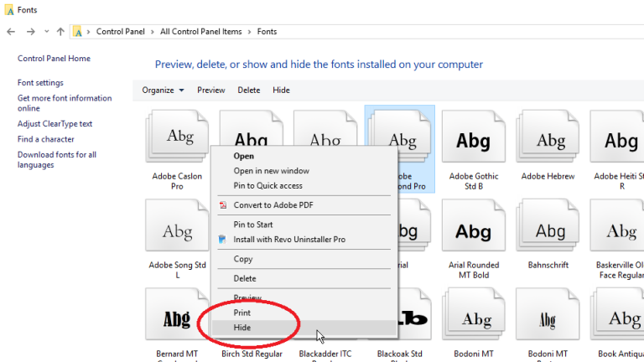Open Find a character link
644x362 pixels.
[45, 139]
